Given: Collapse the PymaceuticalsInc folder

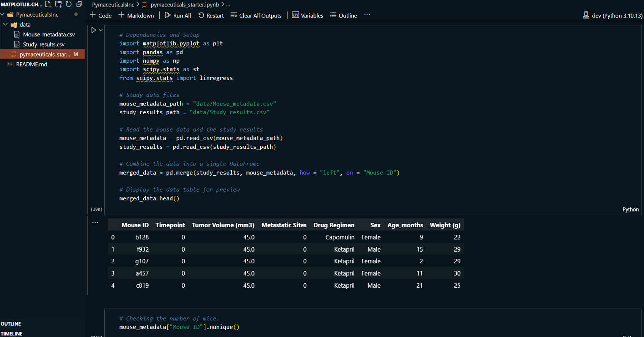Looking at the screenshot, I should pyautogui.click(x=3, y=14).
